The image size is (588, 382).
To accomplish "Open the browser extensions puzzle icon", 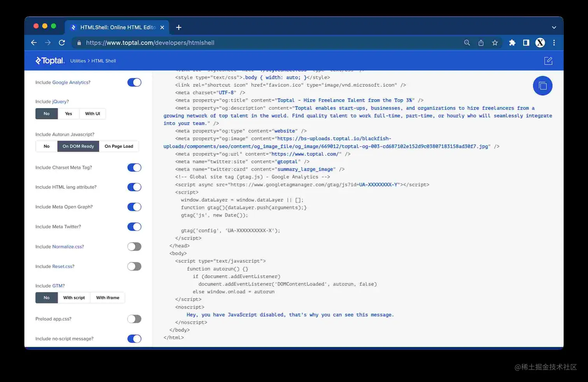I will point(512,43).
